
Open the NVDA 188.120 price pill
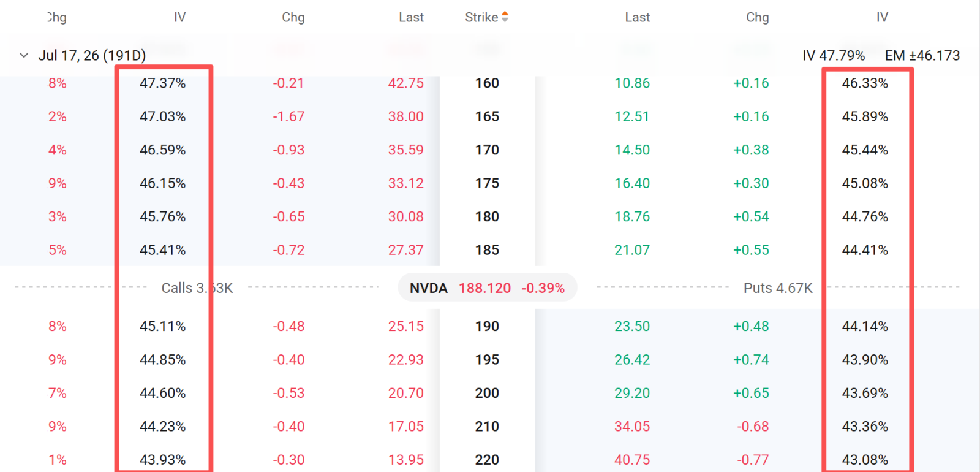(488, 287)
